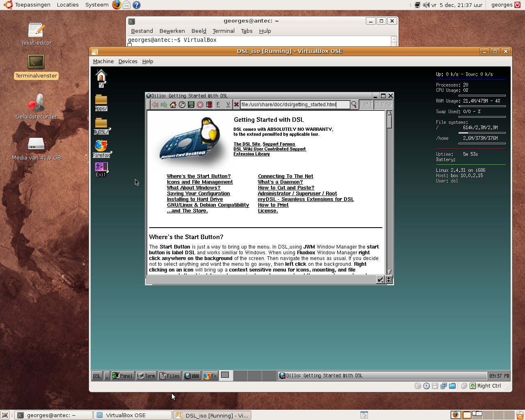This screenshot has height=420, width=525.
Task: Clear the URL with the red X
Action: 236,105
